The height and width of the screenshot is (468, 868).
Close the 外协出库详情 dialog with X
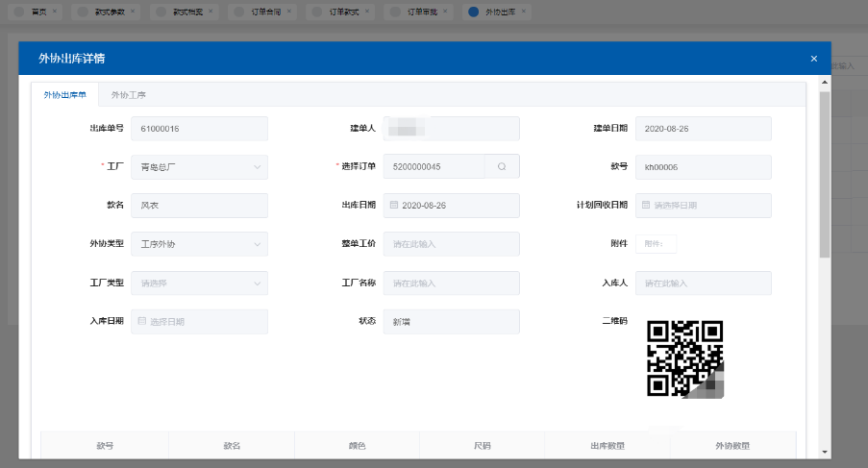click(813, 59)
